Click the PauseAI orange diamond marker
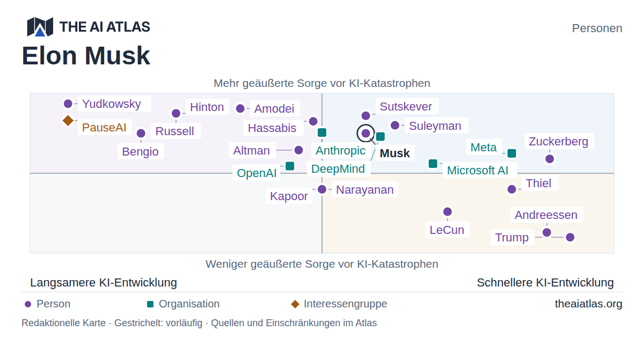Viewport: 644px width, 338px height. pyautogui.click(x=68, y=121)
